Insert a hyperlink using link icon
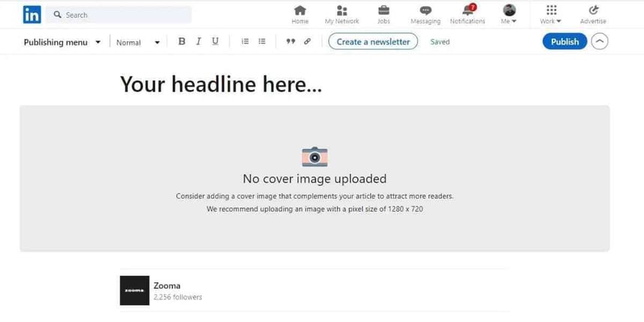This screenshot has width=644, height=322. [x=307, y=42]
